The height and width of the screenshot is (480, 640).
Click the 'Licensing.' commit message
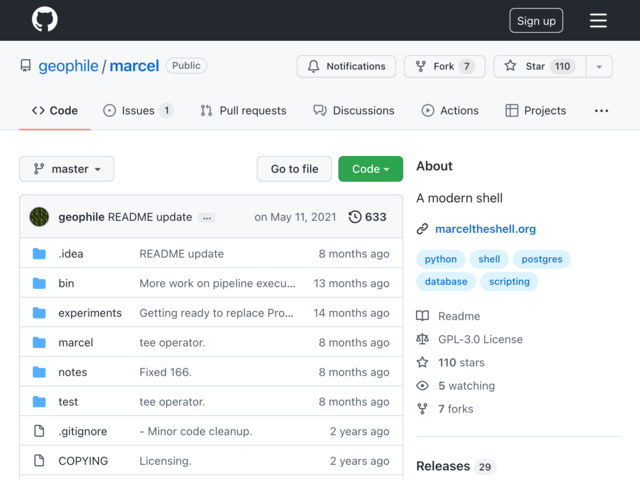(165, 461)
